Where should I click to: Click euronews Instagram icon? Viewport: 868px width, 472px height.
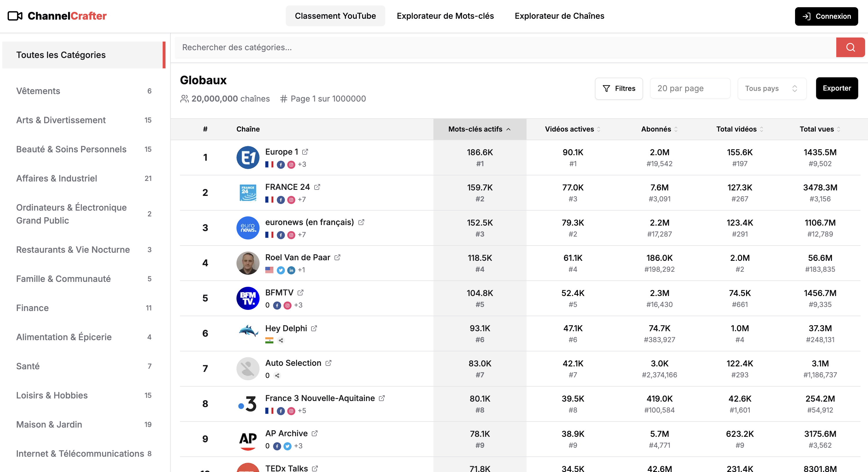292,235
